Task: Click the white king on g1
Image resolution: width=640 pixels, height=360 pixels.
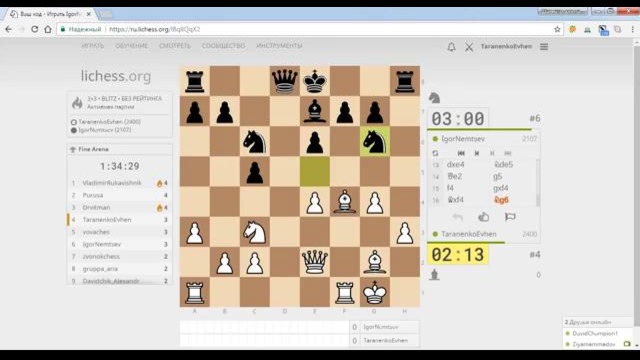Action: click(x=375, y=292)
